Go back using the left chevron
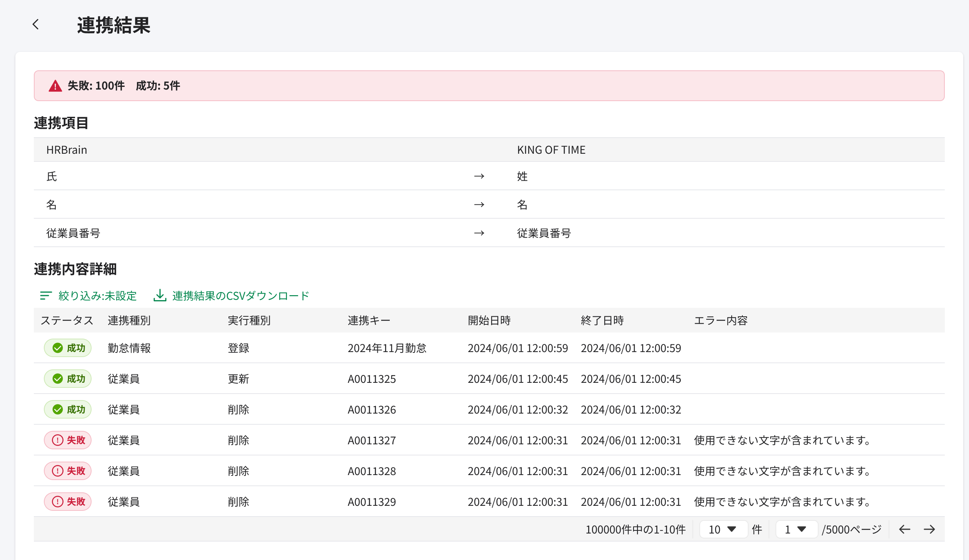This screenshot has height=560, width=969. coord(36,25)
